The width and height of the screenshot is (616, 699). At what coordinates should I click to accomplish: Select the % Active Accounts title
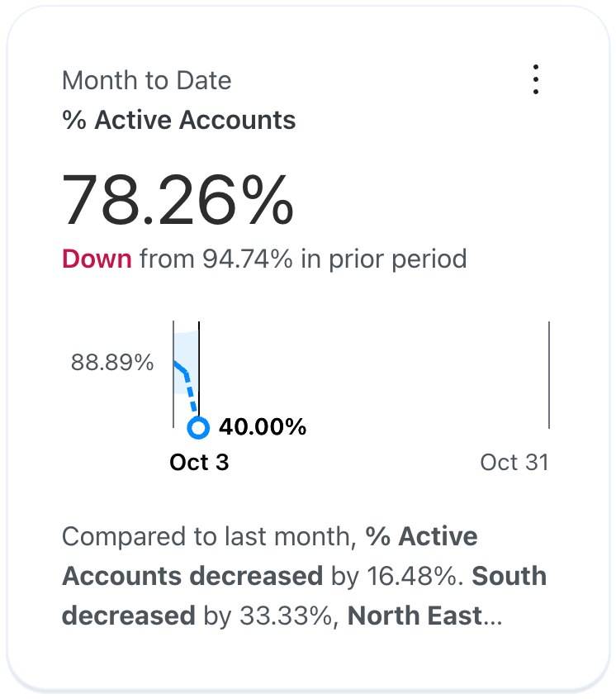tap(178, 120)
